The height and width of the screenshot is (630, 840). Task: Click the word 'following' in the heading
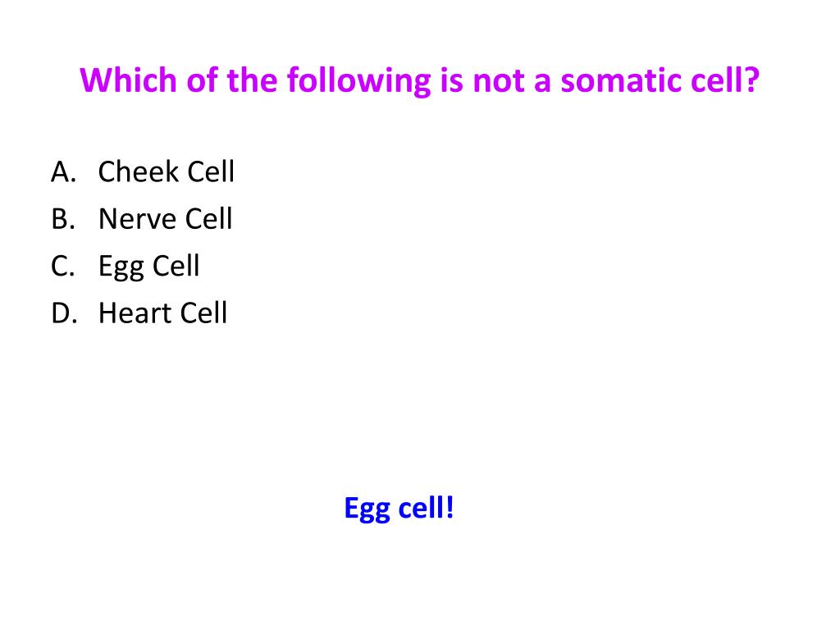358,81
